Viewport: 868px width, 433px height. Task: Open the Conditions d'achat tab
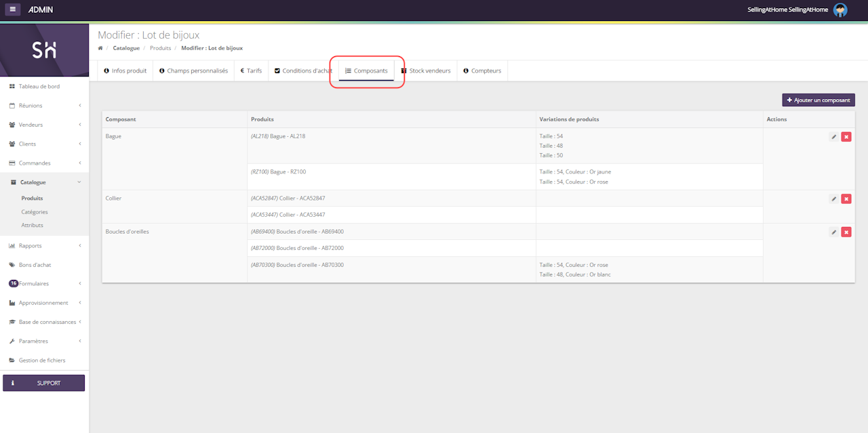302,70
